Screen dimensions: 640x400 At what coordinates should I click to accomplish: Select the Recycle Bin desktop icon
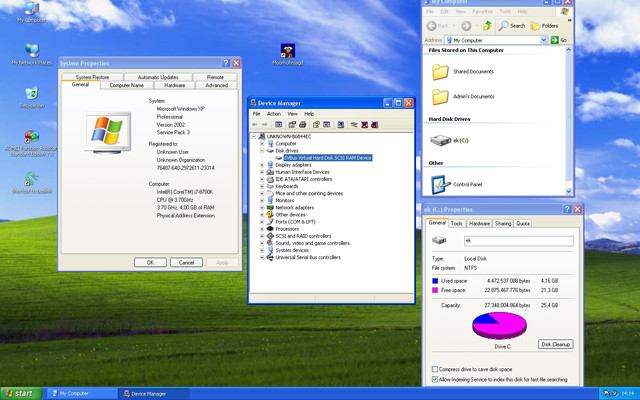[x=31, y=97]
